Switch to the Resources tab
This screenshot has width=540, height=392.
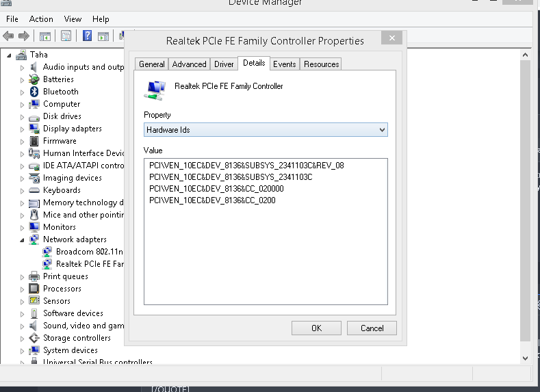pos(321,64)
